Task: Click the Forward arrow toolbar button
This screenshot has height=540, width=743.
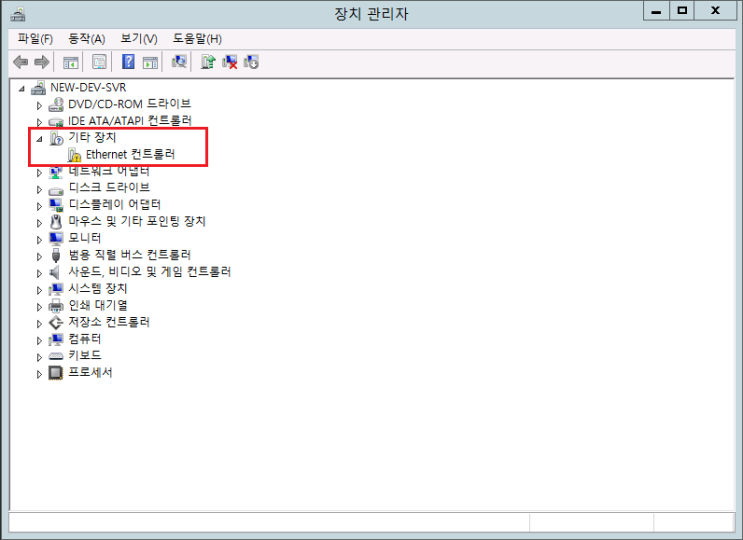Action: tap(42, 62)
